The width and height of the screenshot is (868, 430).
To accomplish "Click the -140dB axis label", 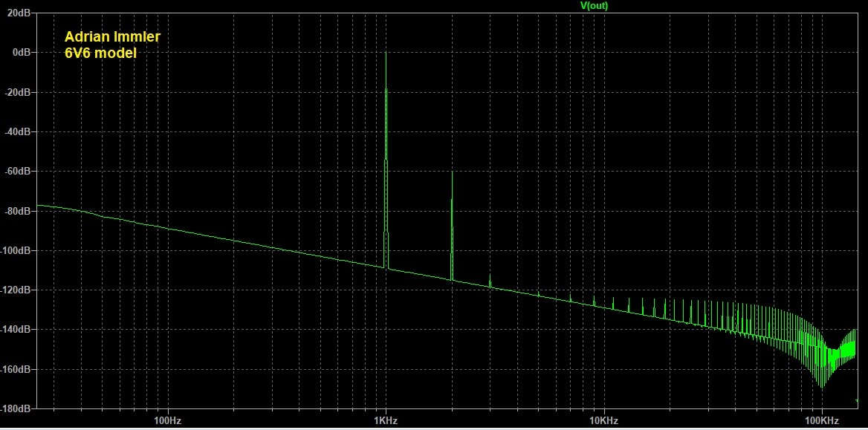I will pyautogui.click(x=16, y=330).
